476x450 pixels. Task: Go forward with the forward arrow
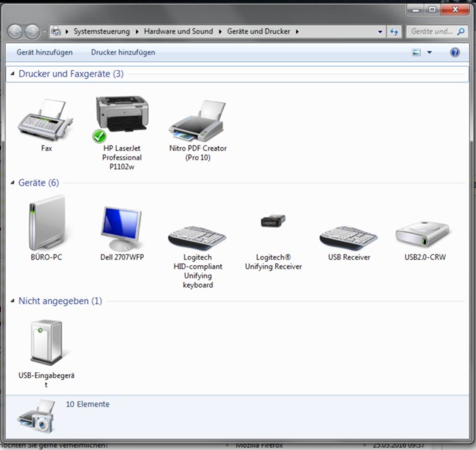click(32, 31)
